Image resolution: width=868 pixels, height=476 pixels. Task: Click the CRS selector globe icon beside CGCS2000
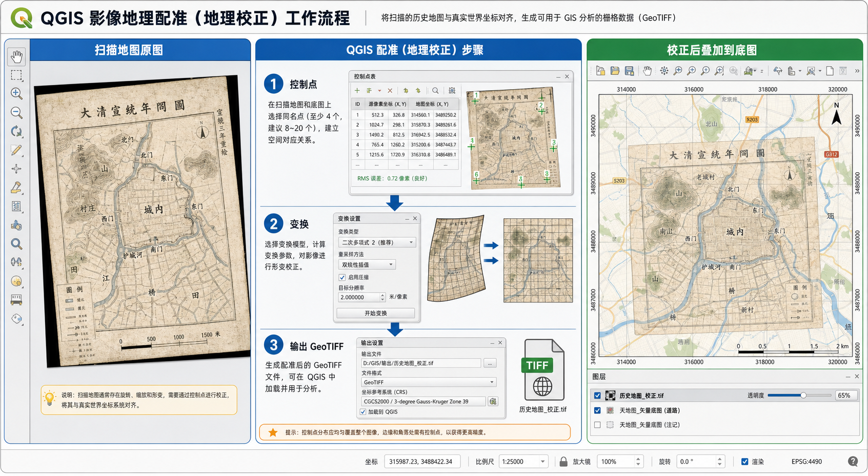[493, 401]
